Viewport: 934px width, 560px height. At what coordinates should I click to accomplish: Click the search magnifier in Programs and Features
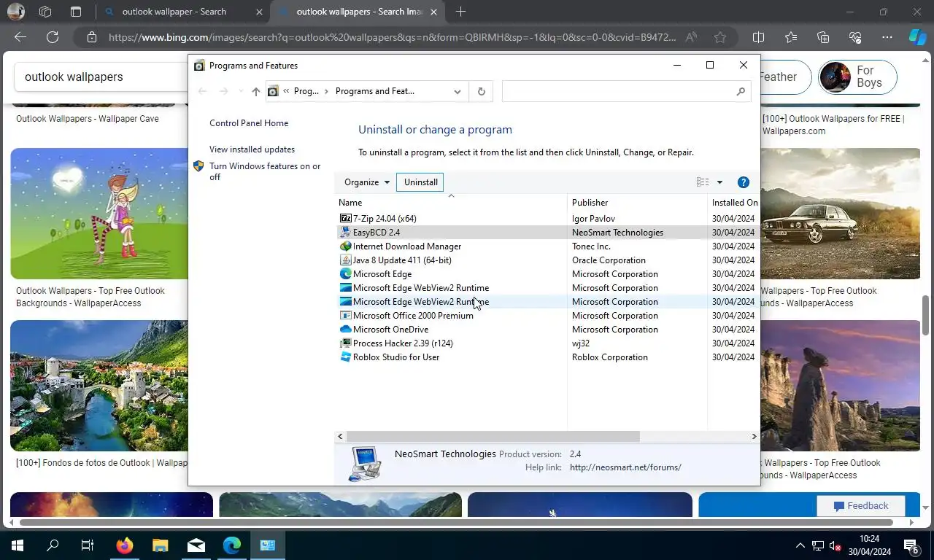click(x=741, y=91)
